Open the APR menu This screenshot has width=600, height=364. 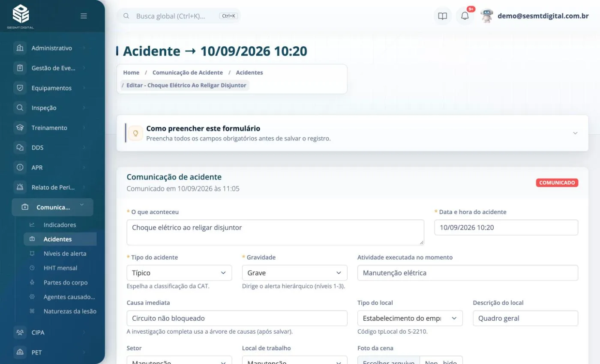click(52, 167)
